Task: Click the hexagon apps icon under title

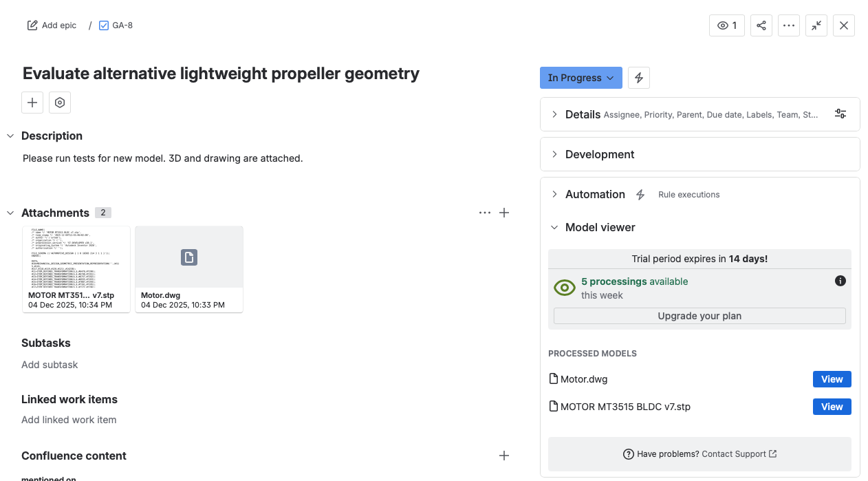Action: coord(60,103)
